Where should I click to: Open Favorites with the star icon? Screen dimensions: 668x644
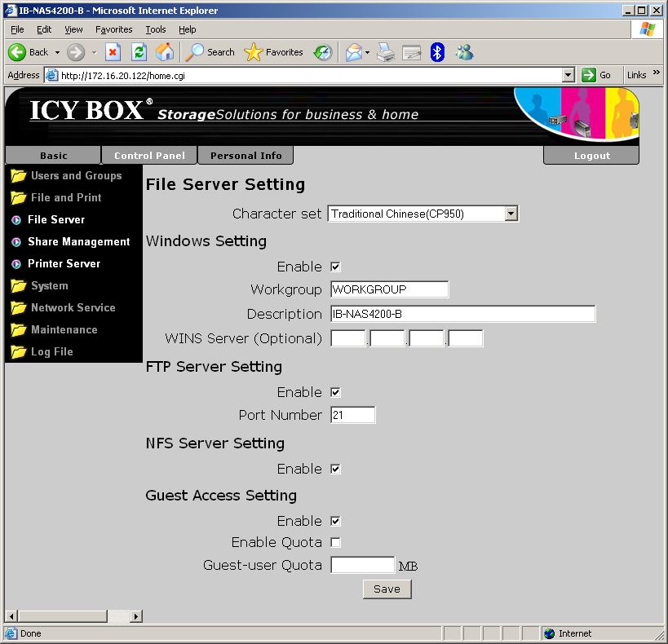(253, 52)
